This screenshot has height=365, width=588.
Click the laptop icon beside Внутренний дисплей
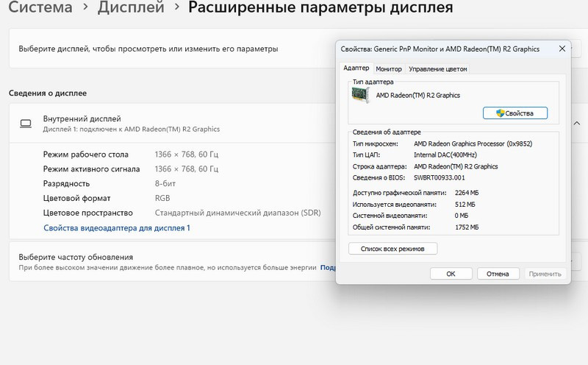point(26,124)
